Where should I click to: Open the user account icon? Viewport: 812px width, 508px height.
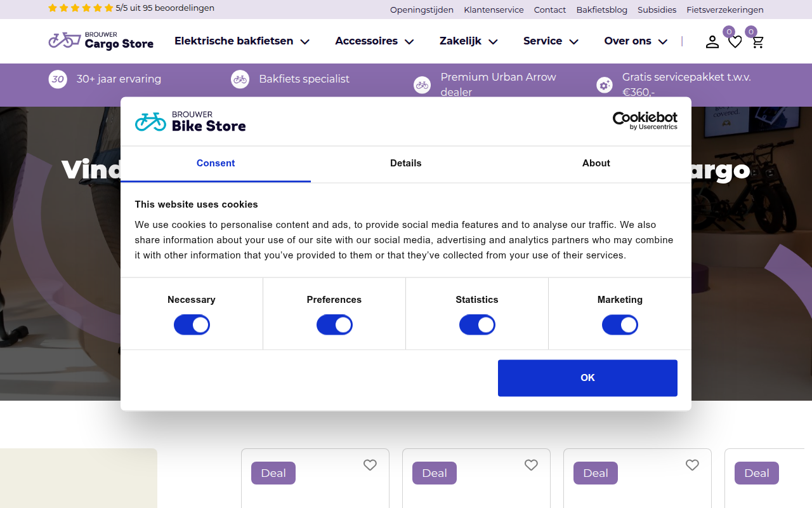[712, 42]
